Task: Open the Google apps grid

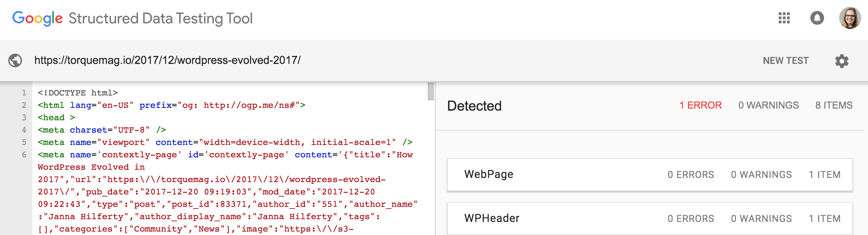Action: click(784, 18)
